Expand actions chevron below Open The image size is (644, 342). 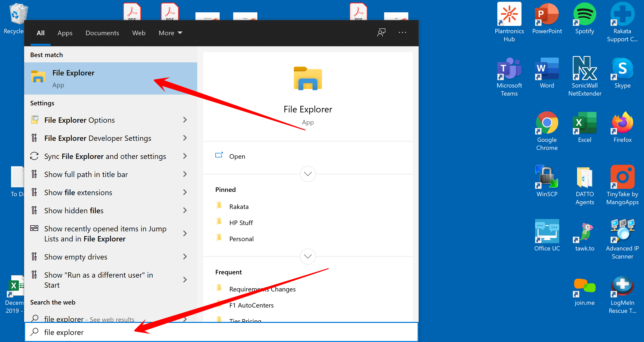[308, 174]
